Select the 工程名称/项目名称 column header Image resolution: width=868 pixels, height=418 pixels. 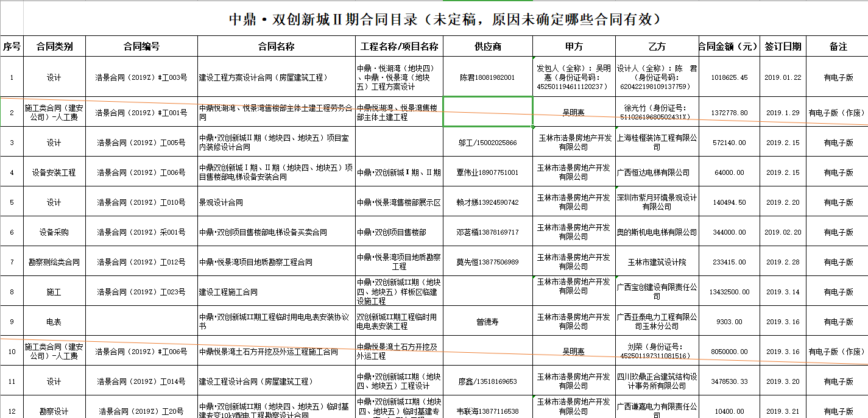pyautogui.click(x=399, y=46)
